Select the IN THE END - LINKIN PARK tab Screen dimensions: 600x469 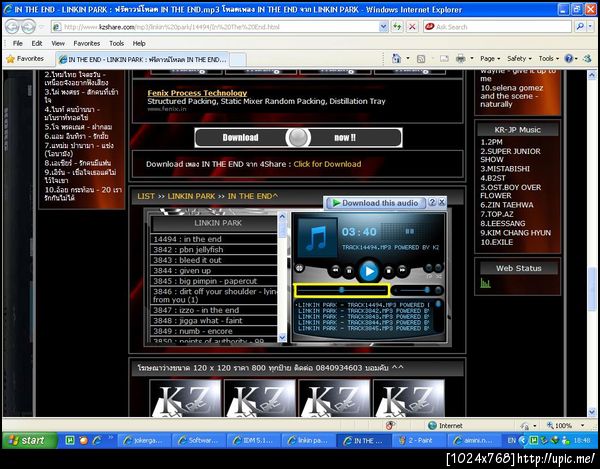pos(143,60)
